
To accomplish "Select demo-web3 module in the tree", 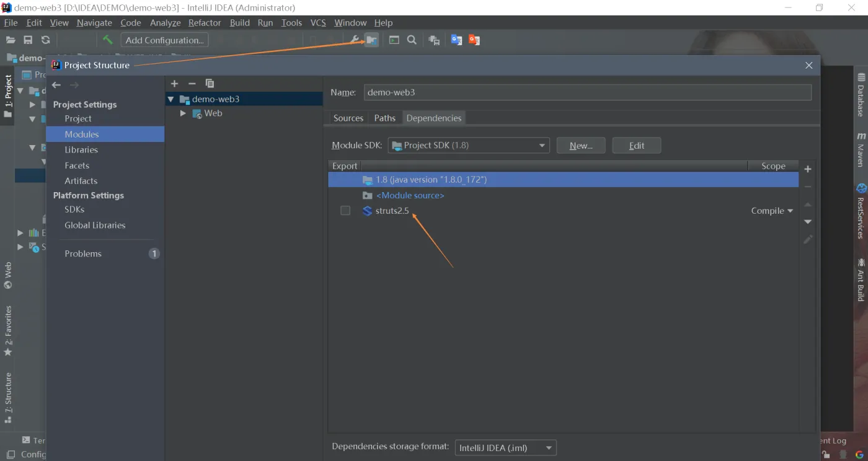I will pyautogui.click(x=244, y=99).
